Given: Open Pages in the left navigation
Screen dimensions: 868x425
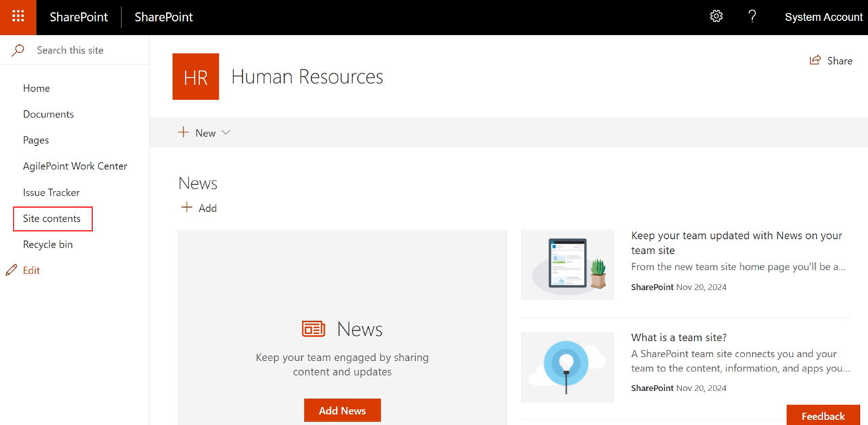Looking at the screenshot, I should (36, 140).
